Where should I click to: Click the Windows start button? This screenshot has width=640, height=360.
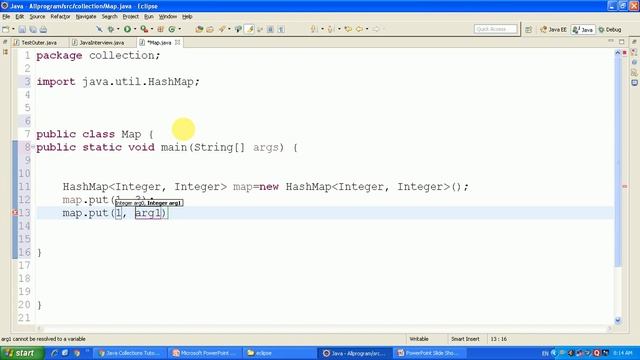(22, 353)
